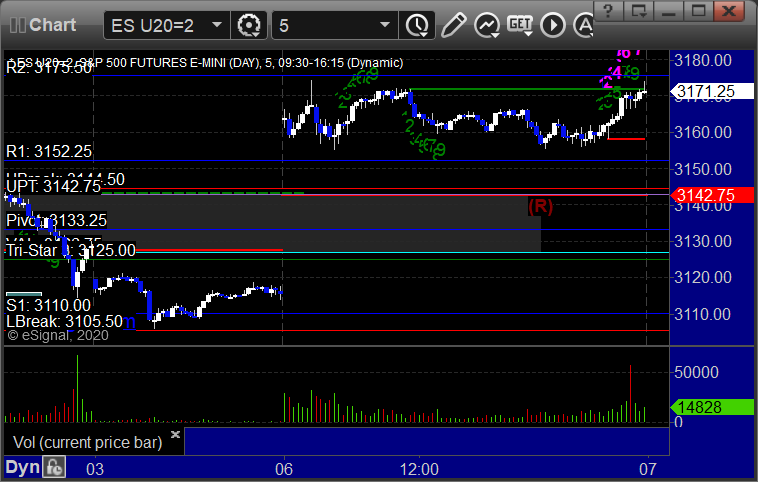Close the chart window with red X
758x482 pixels.
[x=729, y=11]
